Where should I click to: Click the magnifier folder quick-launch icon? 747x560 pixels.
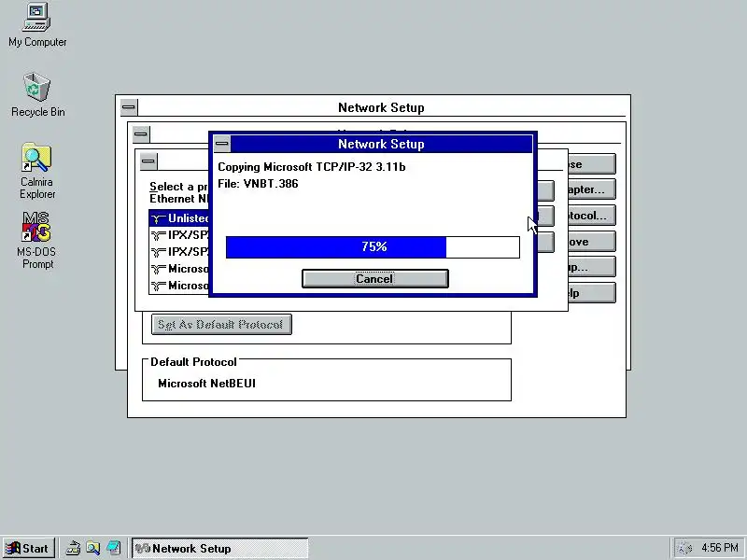pos(92,548)
